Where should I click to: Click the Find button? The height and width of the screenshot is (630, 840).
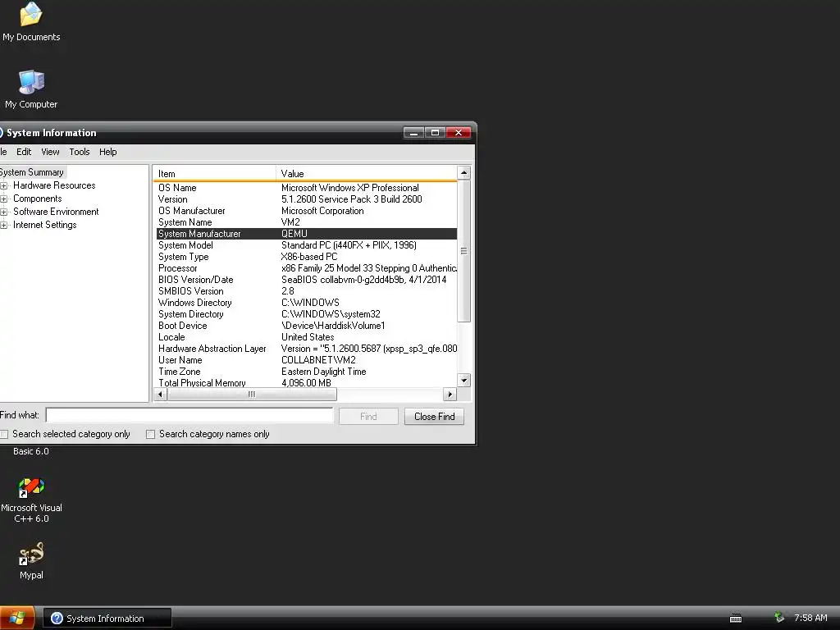(368, 416)
